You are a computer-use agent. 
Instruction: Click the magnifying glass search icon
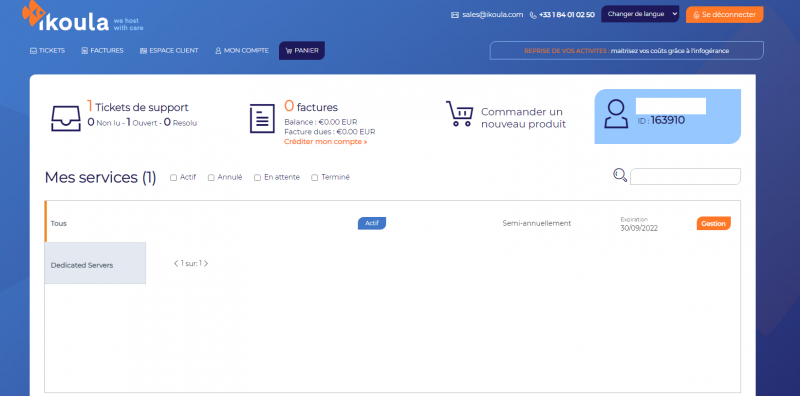[620, 176]
